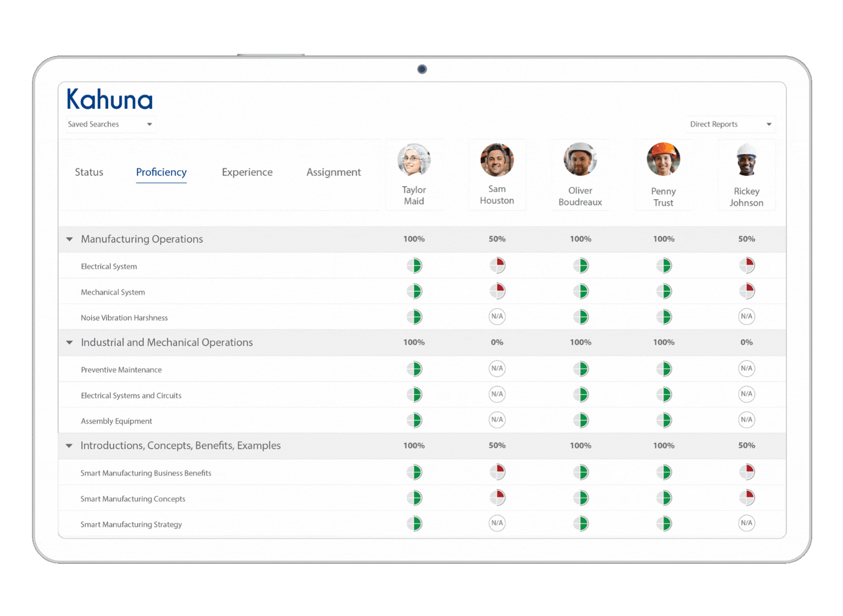Click Rickey Johnson's N/A badge for Noise Vibration Harshness
The height and width of the screenshot is (616, 843).
click(746, 317)
